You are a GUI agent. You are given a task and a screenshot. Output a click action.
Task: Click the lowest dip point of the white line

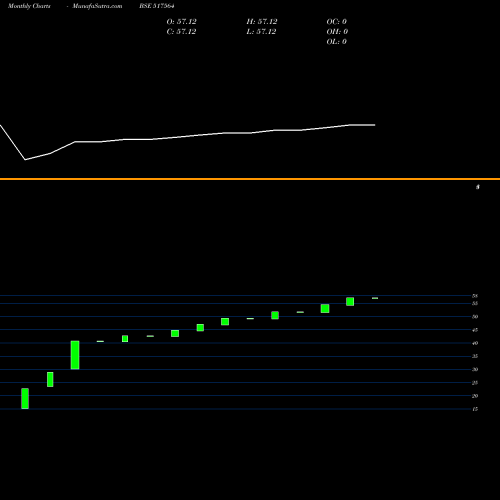click(25, 160)
